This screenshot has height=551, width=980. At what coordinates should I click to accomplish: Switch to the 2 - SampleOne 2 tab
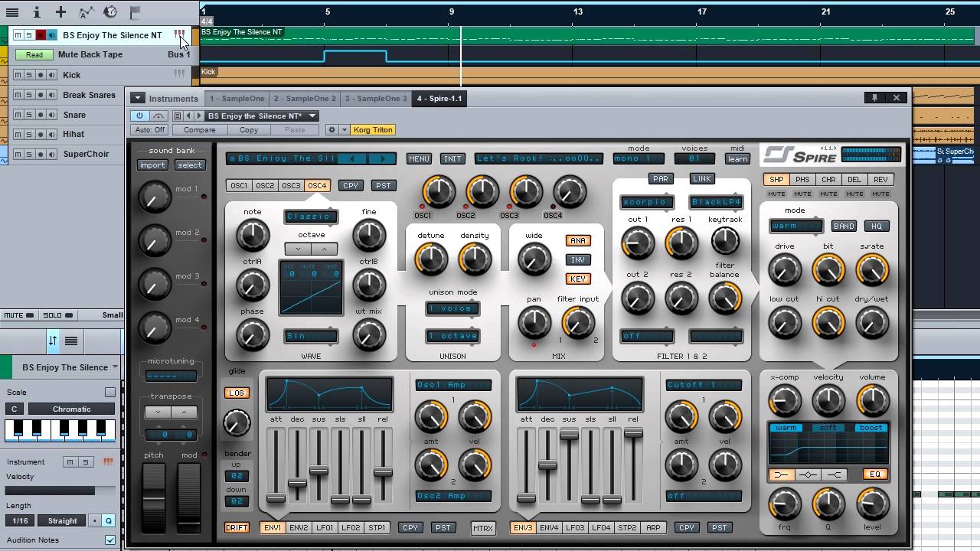point(305,99)
